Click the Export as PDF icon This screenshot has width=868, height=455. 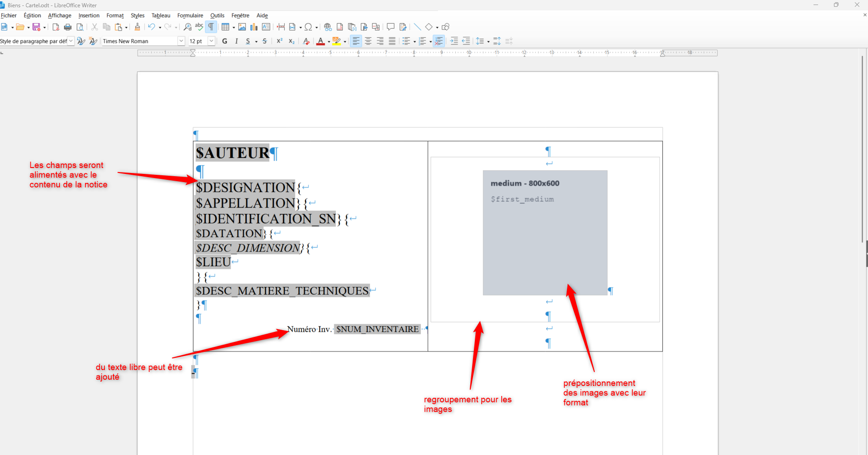tap(56, 27)
